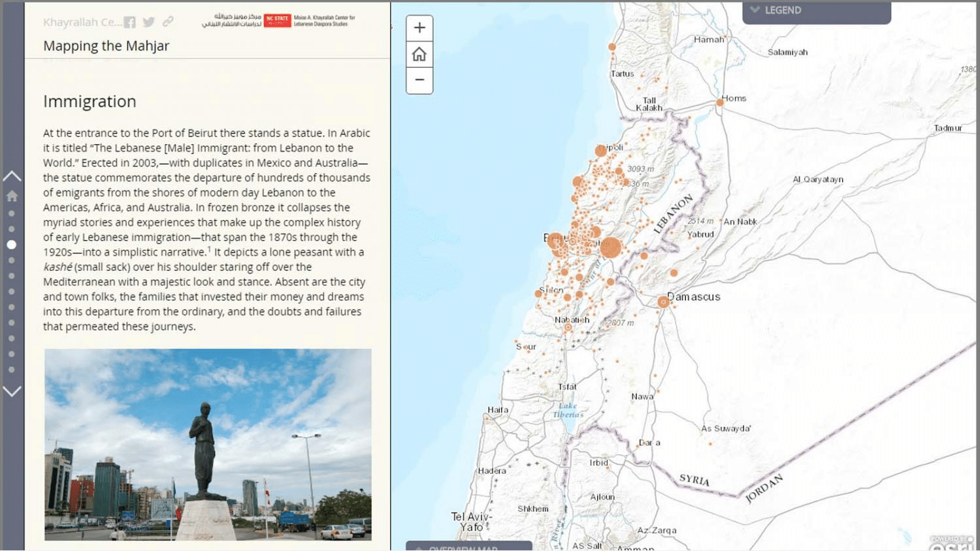Click the 'JORDAN' country label

[x=764, y=488]
